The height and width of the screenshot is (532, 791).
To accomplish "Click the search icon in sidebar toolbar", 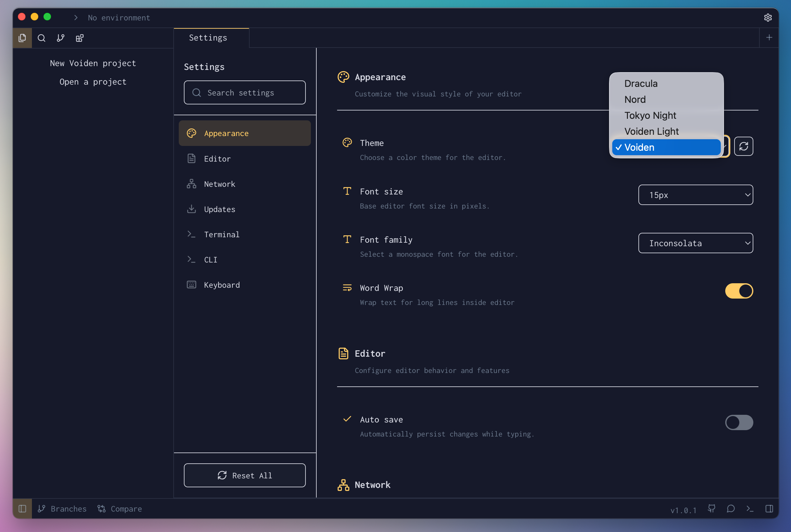I will pyautogui.click(x=41, y=38).
